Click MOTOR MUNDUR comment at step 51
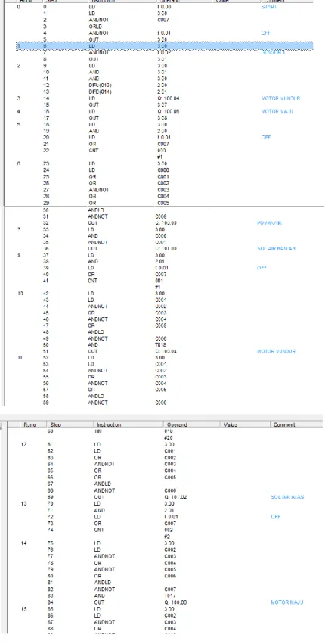Screen dimensions: 325x644 276,352
